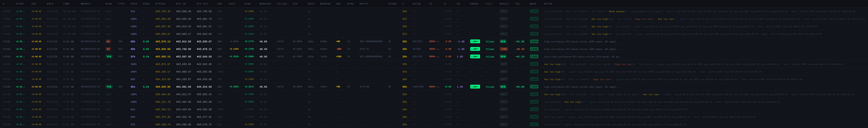Click the NOTES column header

(x=548, y=4)
